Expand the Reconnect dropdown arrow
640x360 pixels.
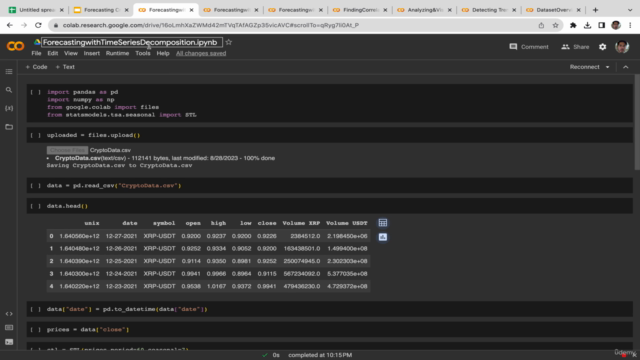(x=607, y=67)
